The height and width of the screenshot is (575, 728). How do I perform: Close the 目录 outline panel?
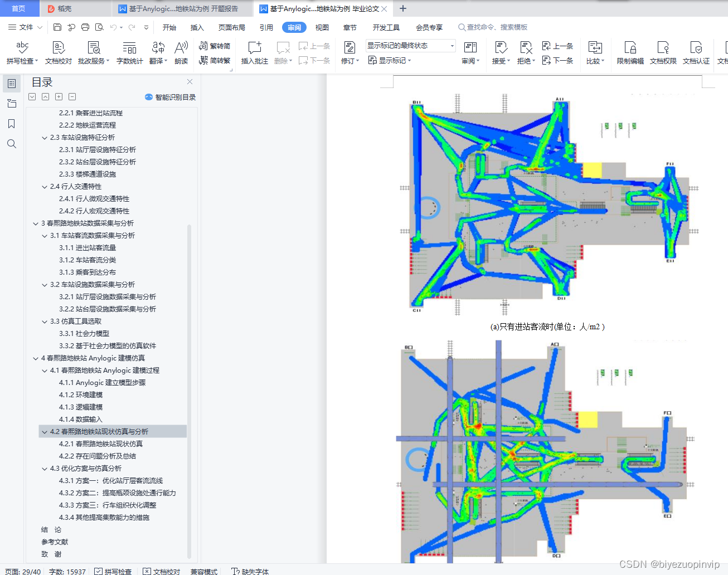coord(190,82)
